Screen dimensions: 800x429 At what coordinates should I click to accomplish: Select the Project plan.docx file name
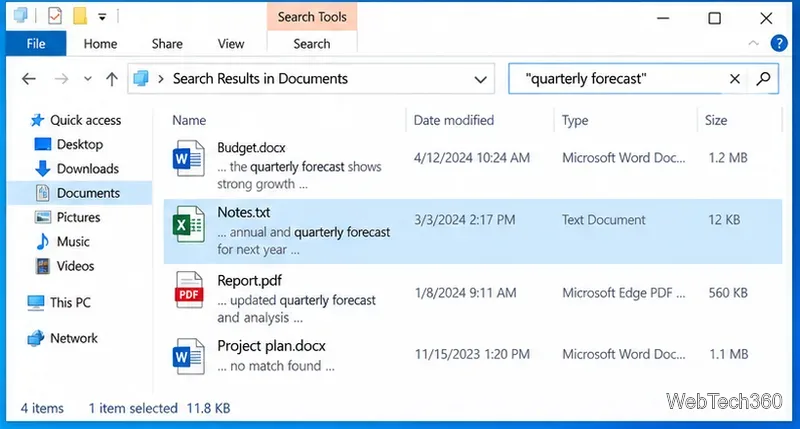click(x=271, y=346)
